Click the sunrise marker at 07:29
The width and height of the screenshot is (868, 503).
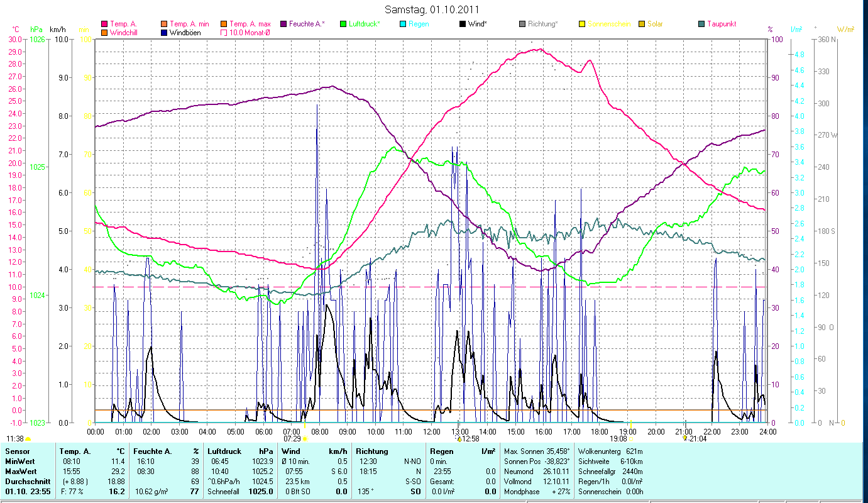point(304,439)
